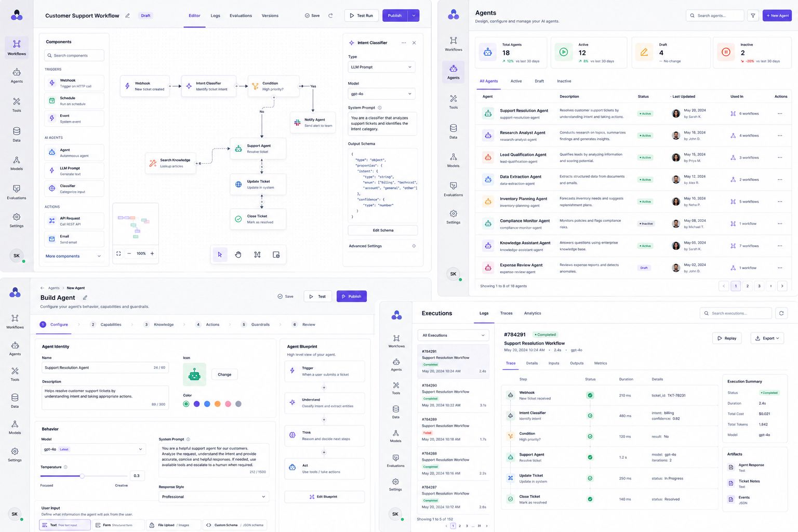The width and height of the screenshot is (798, 532).
Task: Open All Executions filter dropdown
Action: (x=453, y=336)
